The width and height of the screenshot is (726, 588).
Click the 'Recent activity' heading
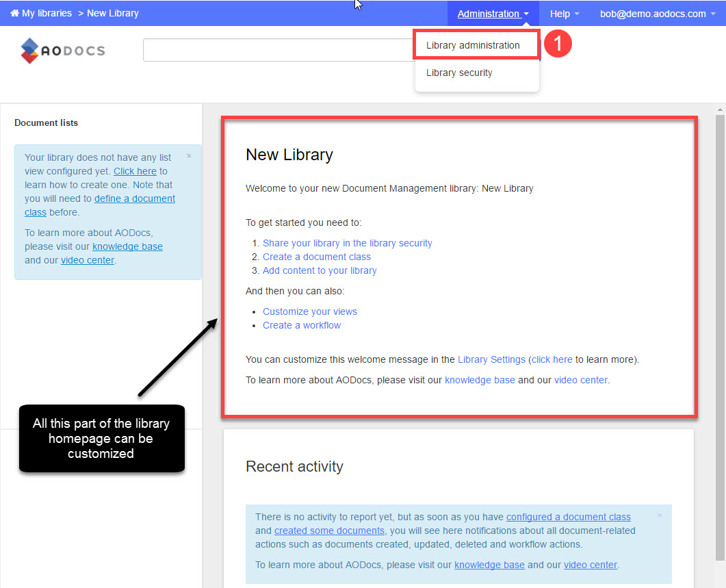(x=294, y=466)
